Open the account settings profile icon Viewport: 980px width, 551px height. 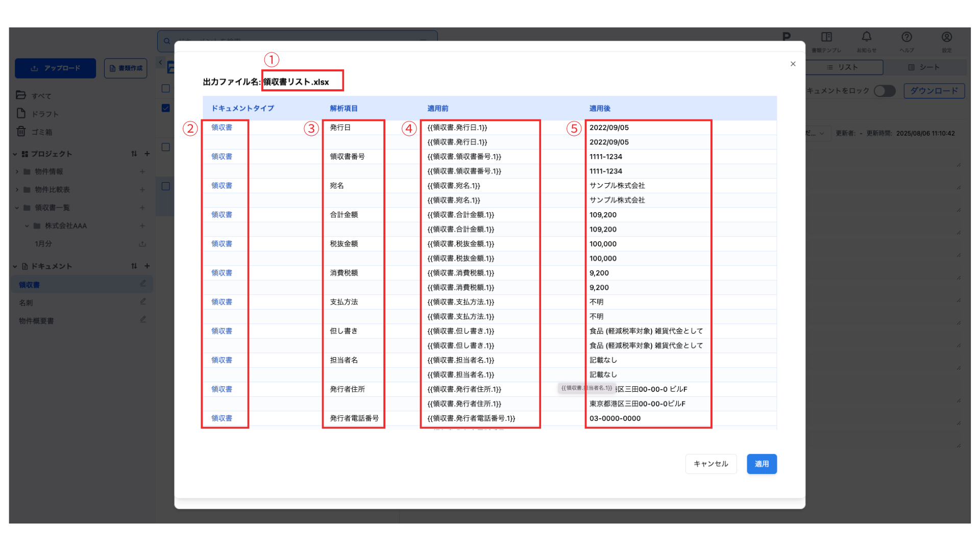pos(946,37)
